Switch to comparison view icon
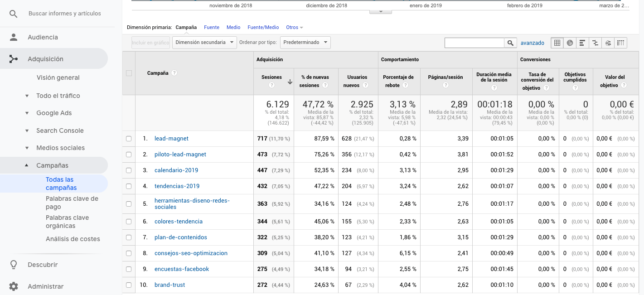 [595, 43]
